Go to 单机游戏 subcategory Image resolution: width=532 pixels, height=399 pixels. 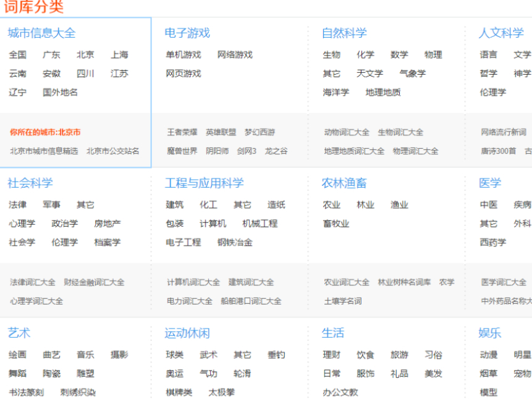[x=184, y=54]
